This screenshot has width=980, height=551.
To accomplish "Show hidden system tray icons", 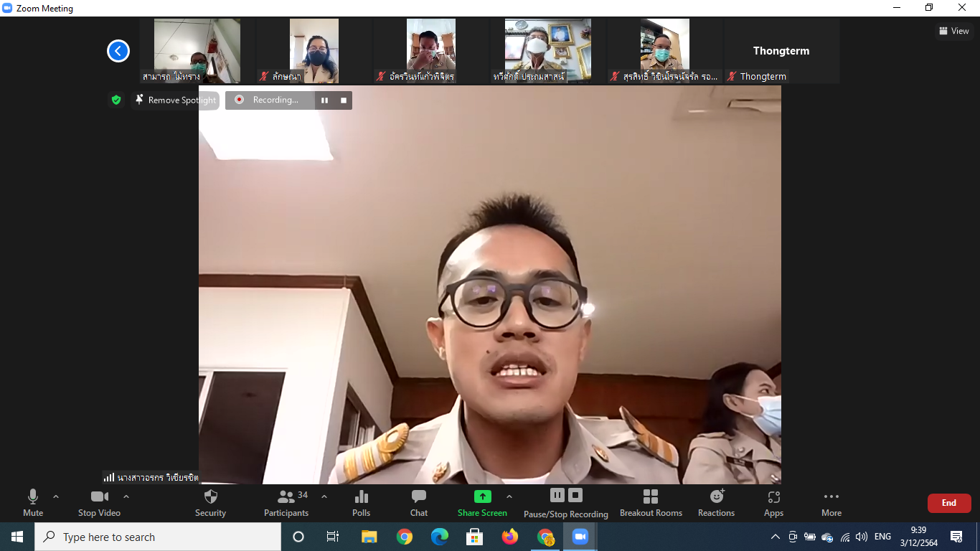I will tap(776, 537).
